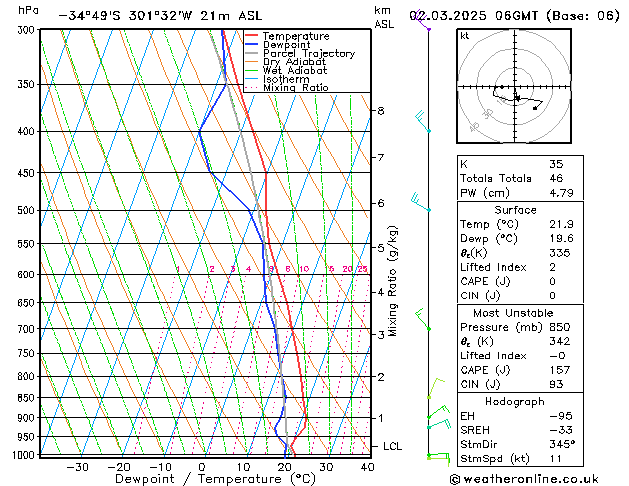Click the Most Unstable CIN value 93

556,385
